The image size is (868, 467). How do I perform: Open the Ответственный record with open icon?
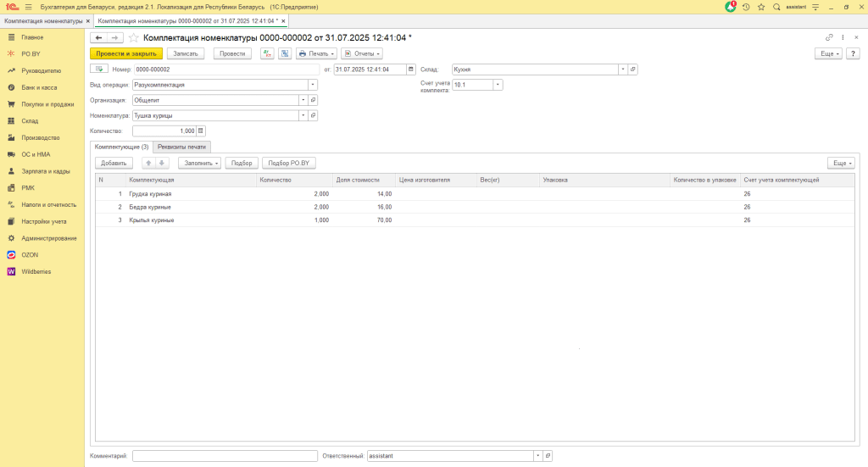coord(548,456)
